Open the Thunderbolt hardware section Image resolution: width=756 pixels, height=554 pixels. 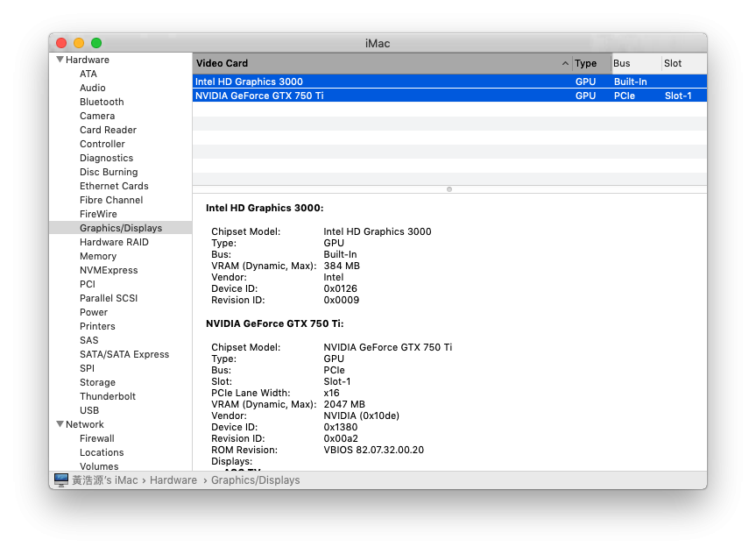pyautogui.click(x=108, y=396)
